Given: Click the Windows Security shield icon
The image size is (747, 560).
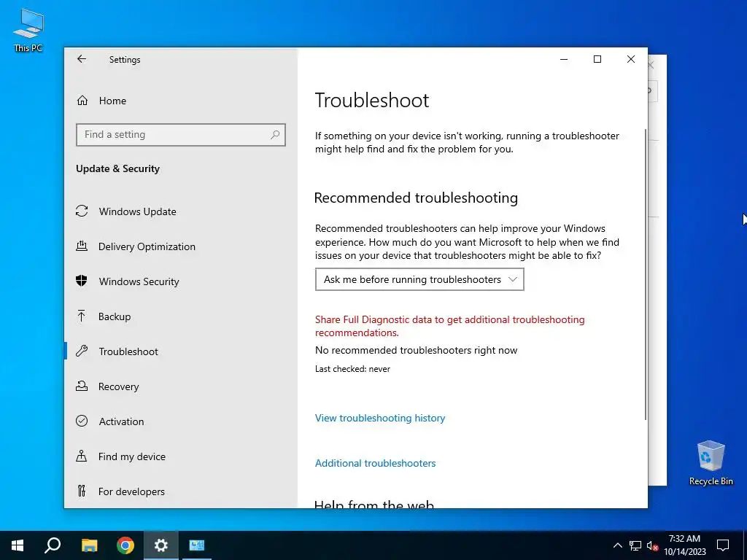Looking at the screenshot, I should coord(82,281).
